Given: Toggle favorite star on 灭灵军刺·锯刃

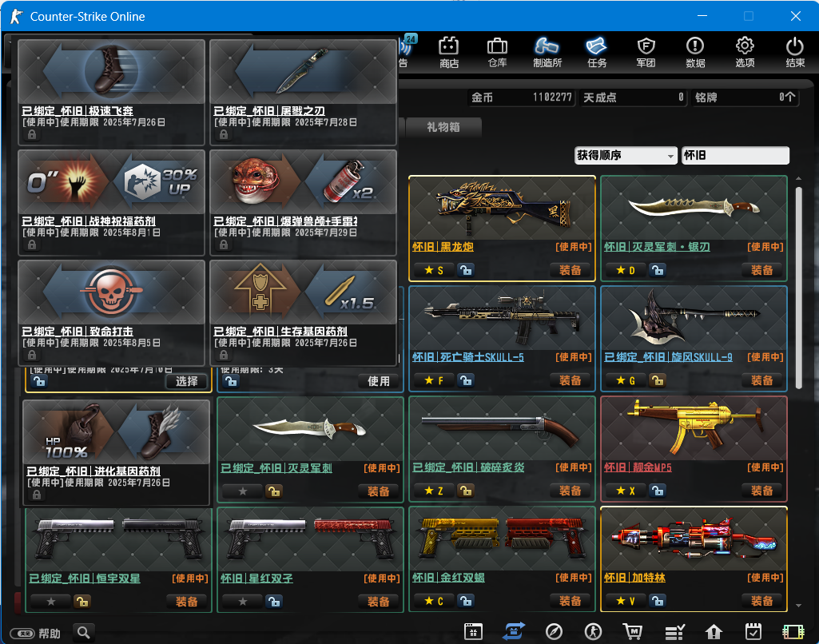Looking at the screenshot, I should pyautogui.click(x=626, y=270).
